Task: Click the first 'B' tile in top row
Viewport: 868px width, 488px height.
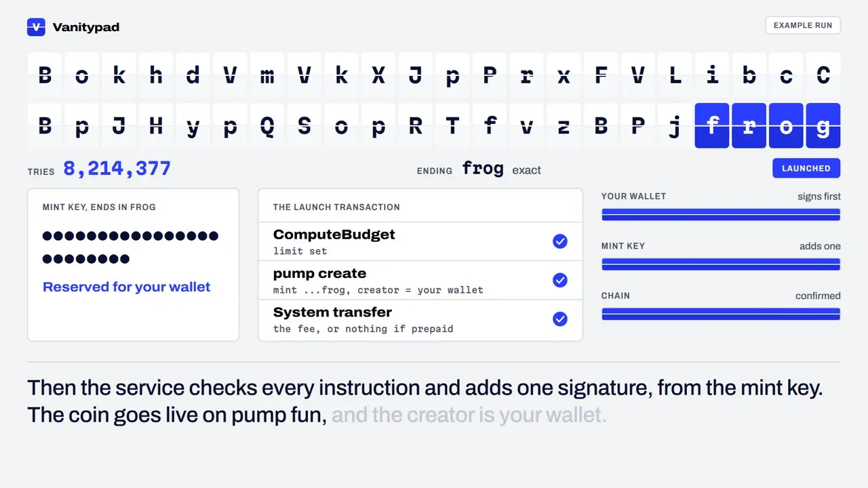Action: coord(45,75)
